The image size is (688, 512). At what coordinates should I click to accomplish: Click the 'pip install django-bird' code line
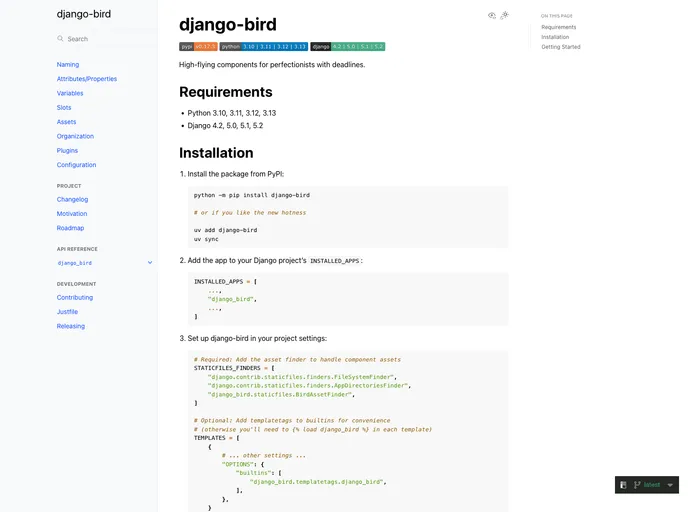252,195
